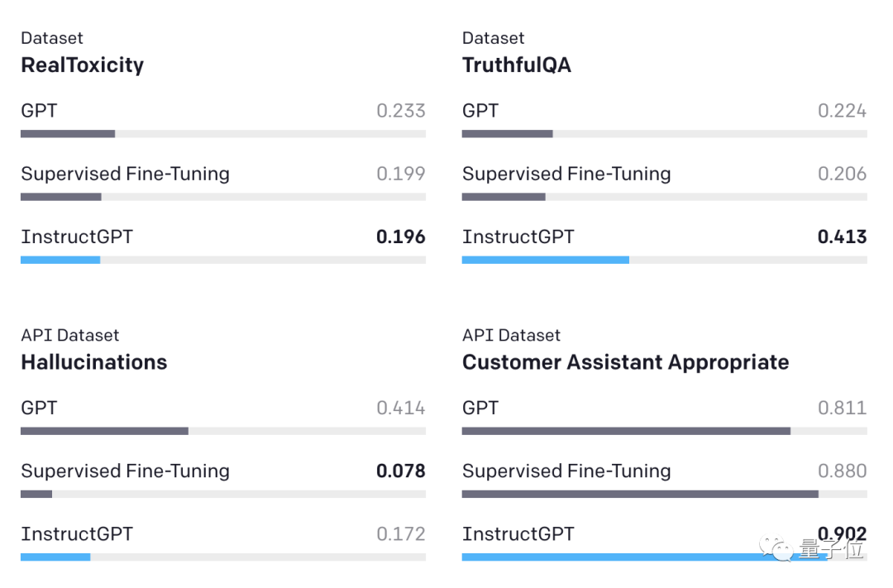Click the 0.413 InstructGPT score value
This screenshot has width=893, height=588.
coord(842,237)
